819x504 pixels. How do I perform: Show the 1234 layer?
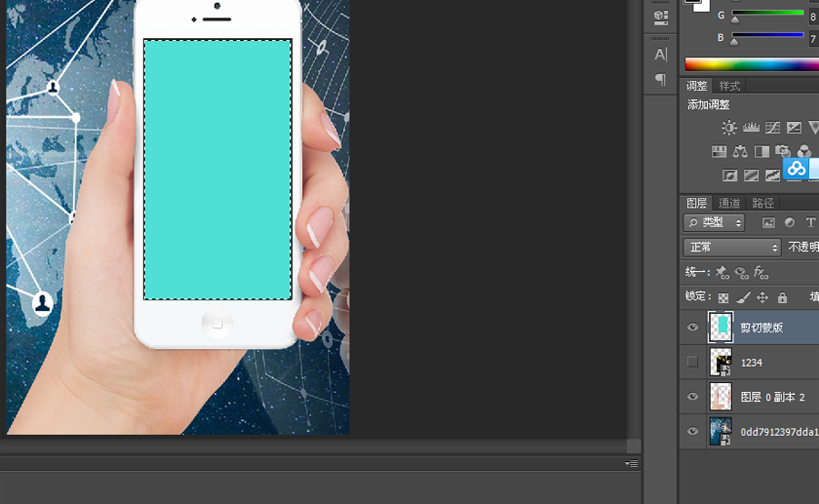(x=693, y=361)
